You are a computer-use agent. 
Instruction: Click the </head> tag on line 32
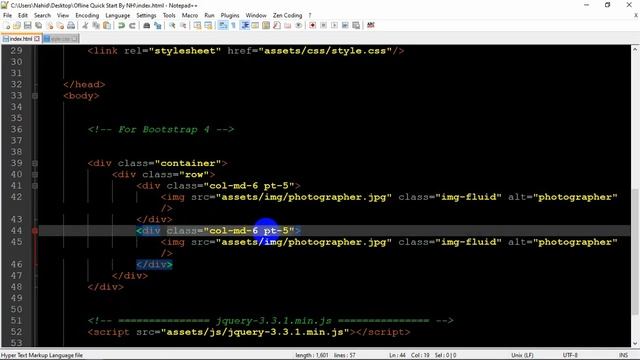coord(84,84)
